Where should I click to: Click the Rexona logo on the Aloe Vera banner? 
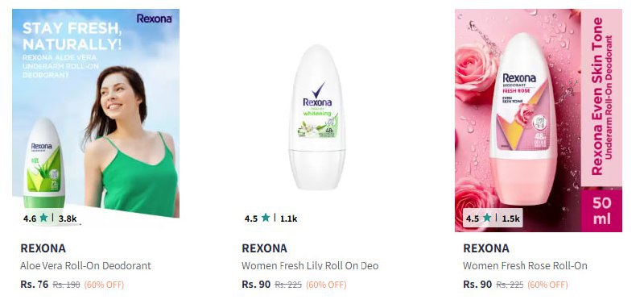coord(154,19)
